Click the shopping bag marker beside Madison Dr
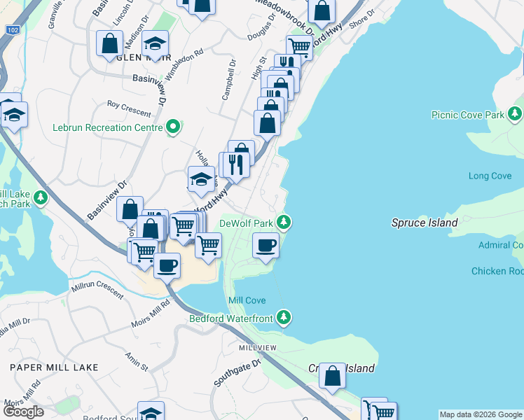The width and height of the screenshot is (524, 420). pos(109,45)
